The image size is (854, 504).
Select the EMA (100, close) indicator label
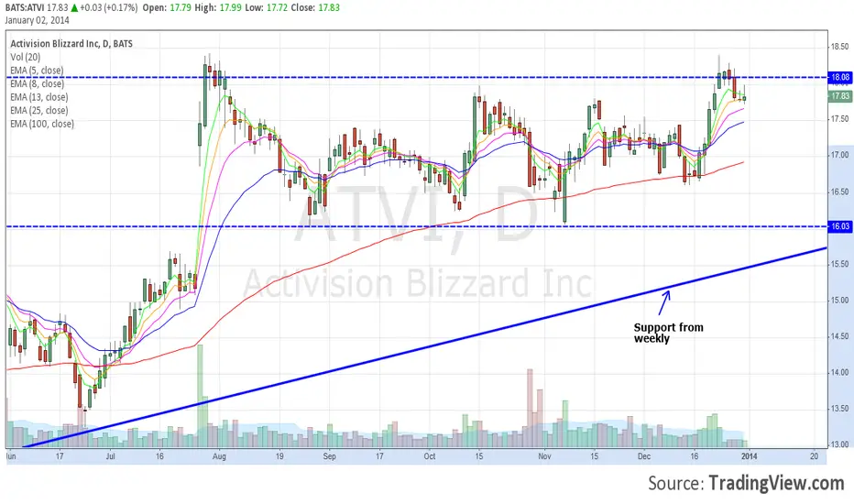click(x=42, y=124)
